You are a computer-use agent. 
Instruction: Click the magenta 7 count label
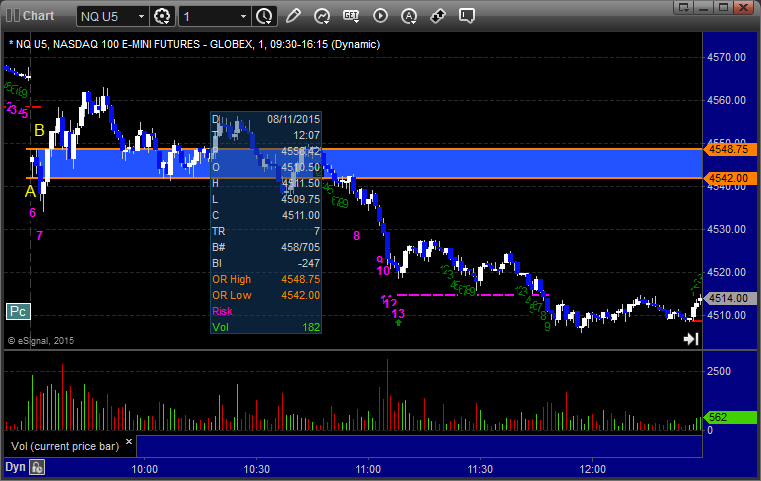click(39, 236)
